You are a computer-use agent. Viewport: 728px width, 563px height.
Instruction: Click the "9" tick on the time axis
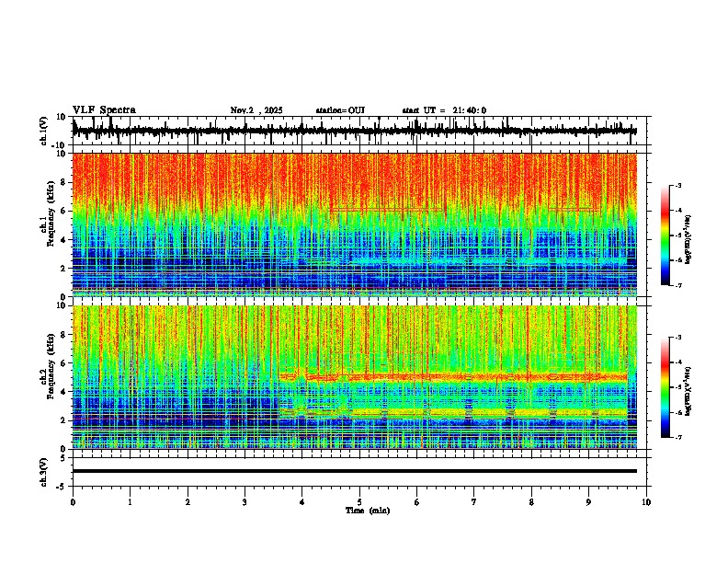point(588,502)
